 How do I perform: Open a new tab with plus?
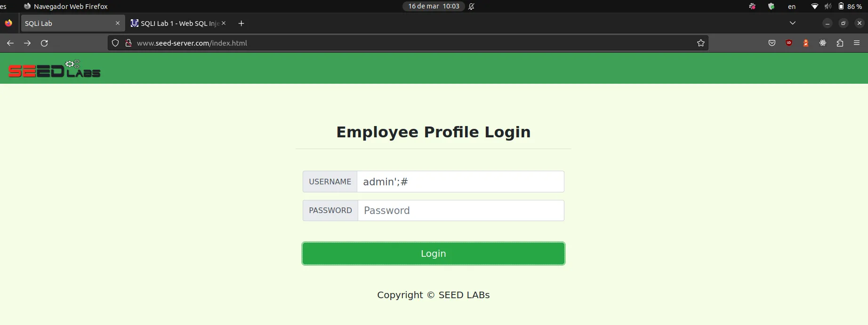coord(241,24)
